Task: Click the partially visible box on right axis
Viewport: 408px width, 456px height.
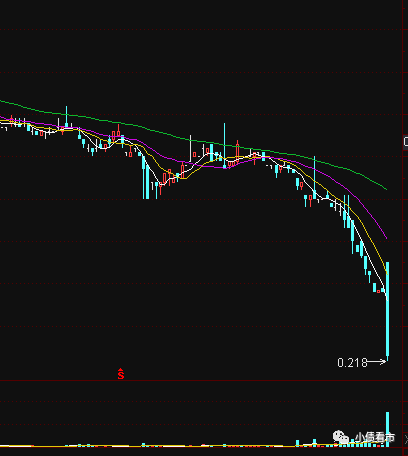Action: (x=406, y=142)
